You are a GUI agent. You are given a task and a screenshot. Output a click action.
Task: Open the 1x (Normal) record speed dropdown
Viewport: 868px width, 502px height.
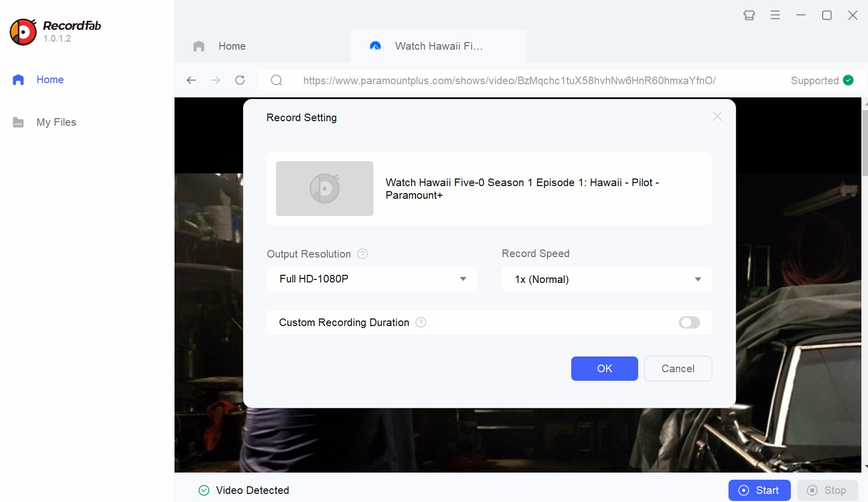click(607, 279)
